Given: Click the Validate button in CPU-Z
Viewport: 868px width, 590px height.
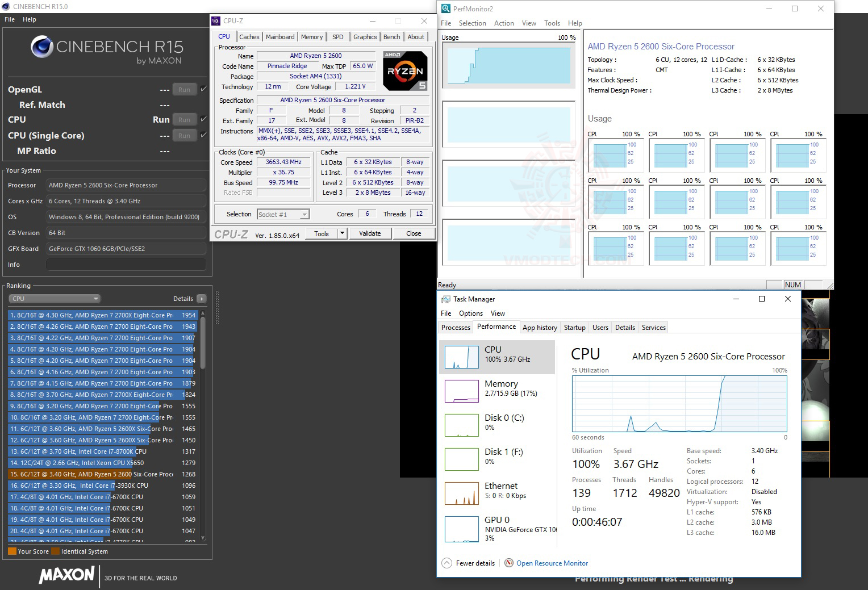Looking at the screenshot, I should click(x=370, y=233).
